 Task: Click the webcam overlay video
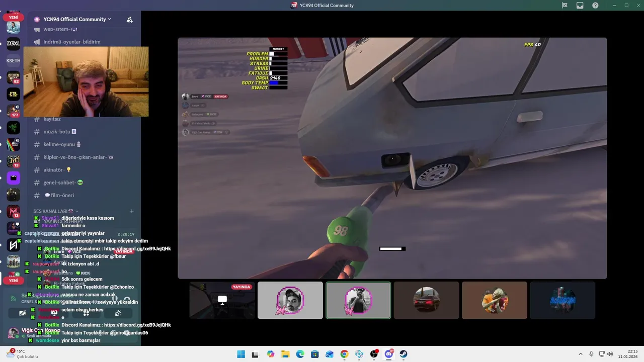point(86,82)
